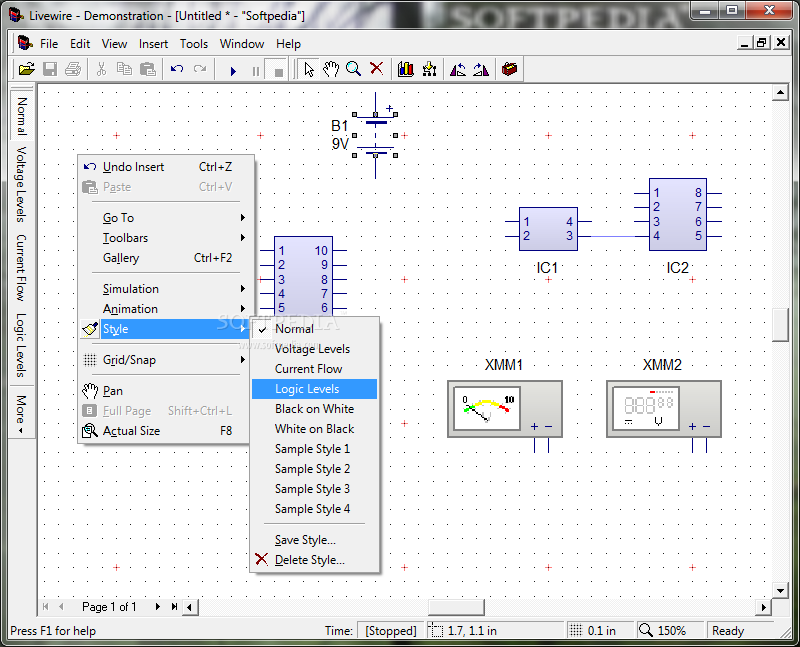Open the Insert menu
The width and height of the screenshot is (800, 647).
pos(153,44)
